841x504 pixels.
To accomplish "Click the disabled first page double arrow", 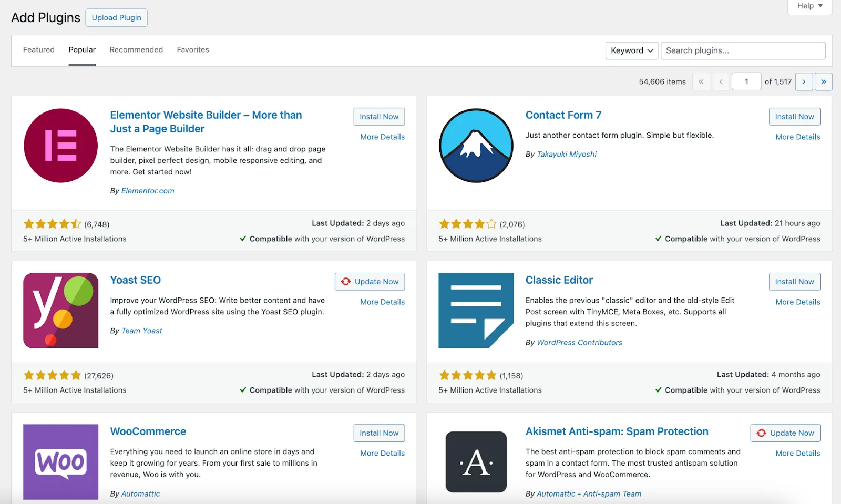I will click(701, 81).
